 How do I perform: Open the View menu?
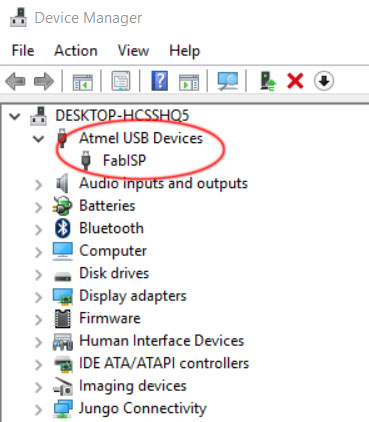pos(133,51)
